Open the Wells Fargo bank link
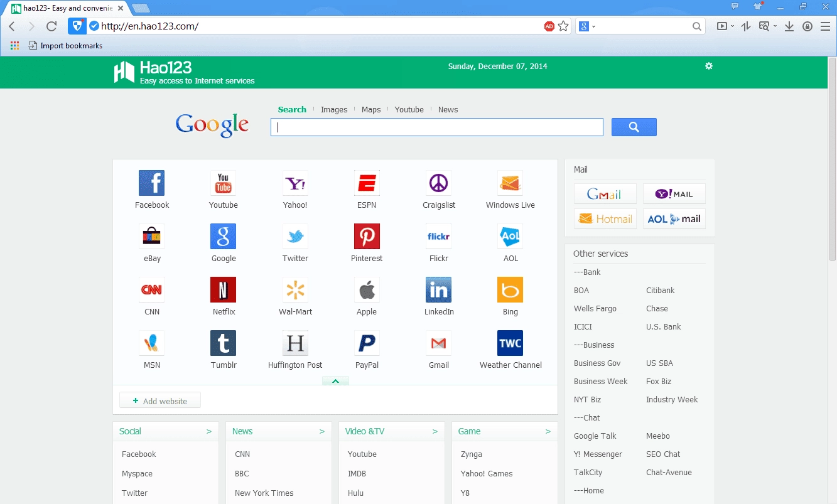 [595, 308]
